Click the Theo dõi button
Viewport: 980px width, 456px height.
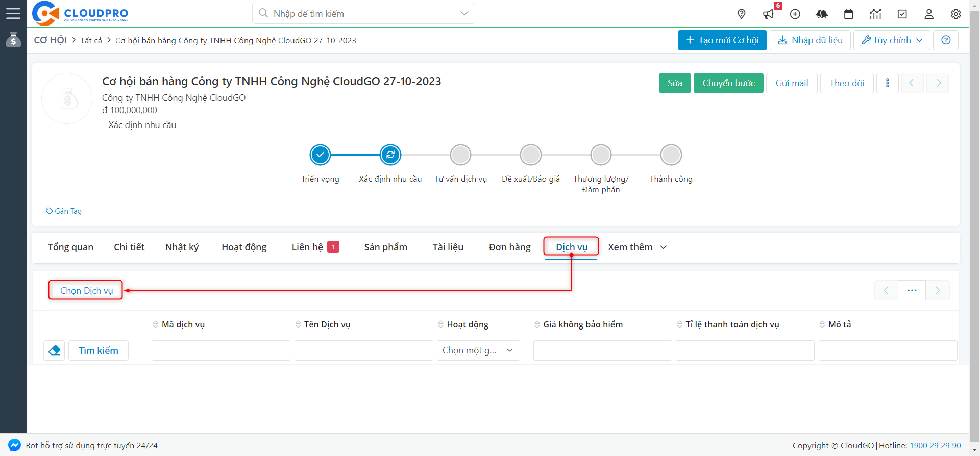[847, 83]
